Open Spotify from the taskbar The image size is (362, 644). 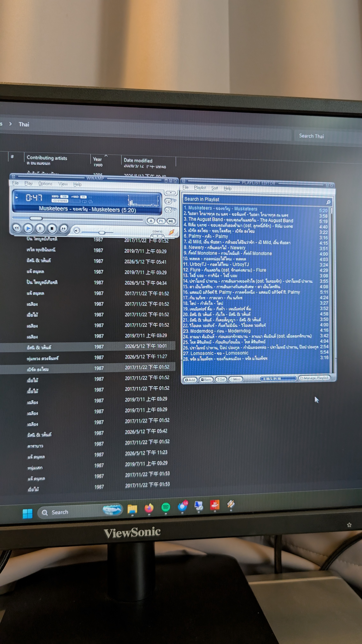[x=166, y=507]
